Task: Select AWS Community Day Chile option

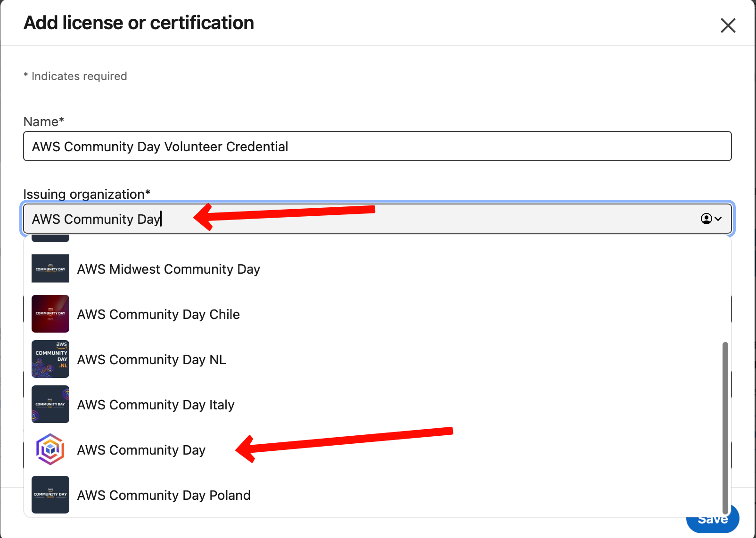Action: [377, 314]
